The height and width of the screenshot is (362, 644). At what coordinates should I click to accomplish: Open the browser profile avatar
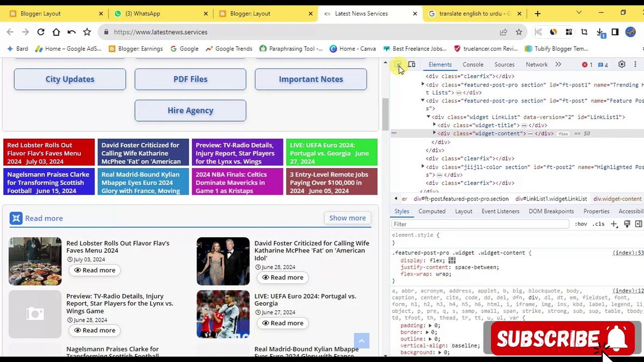tap(630, 32)
